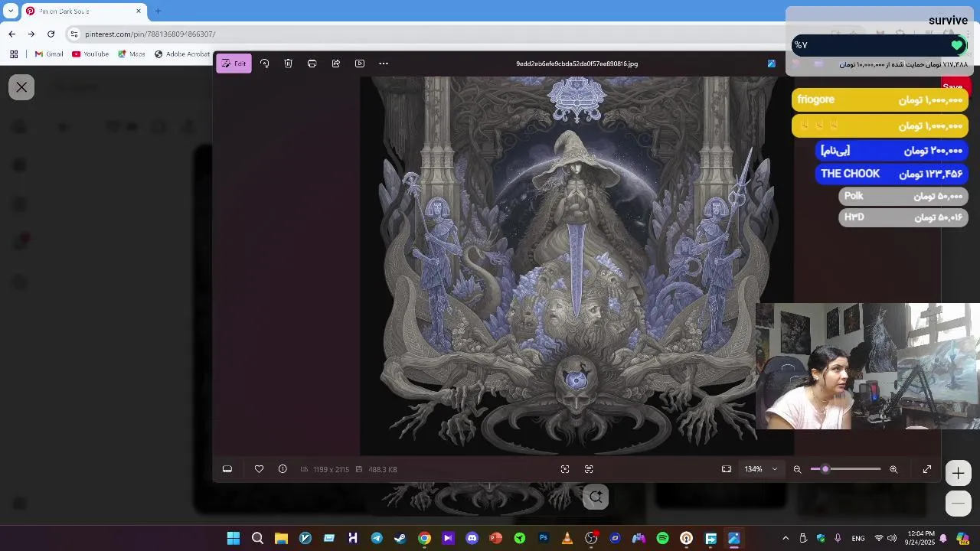Open volume control in system tray
Screen dimensions: 980x551
tap(893, 539)
